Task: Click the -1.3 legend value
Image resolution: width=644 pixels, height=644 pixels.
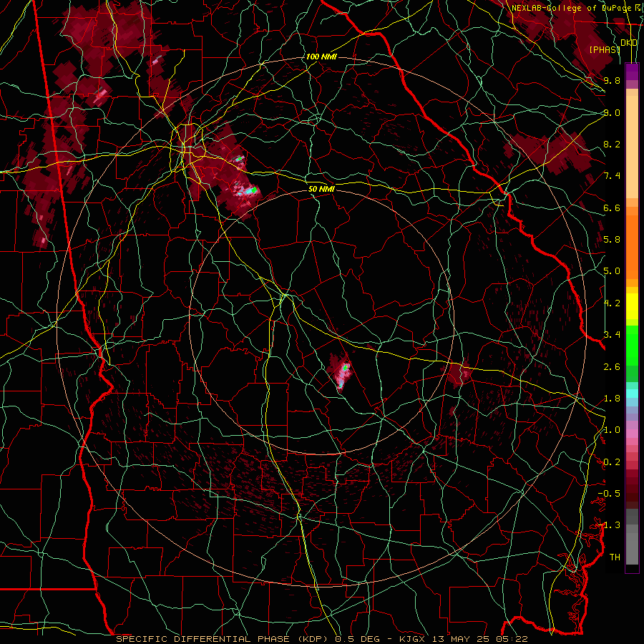Action: (x=609, y=525)
